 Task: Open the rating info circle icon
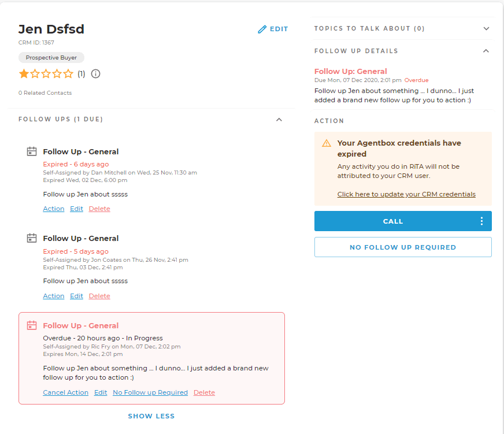pyautogui.click(x=95, y=74)
